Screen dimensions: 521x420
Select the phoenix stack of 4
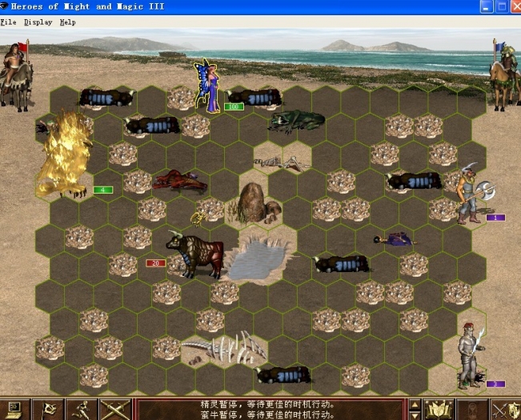coord(63,154)
